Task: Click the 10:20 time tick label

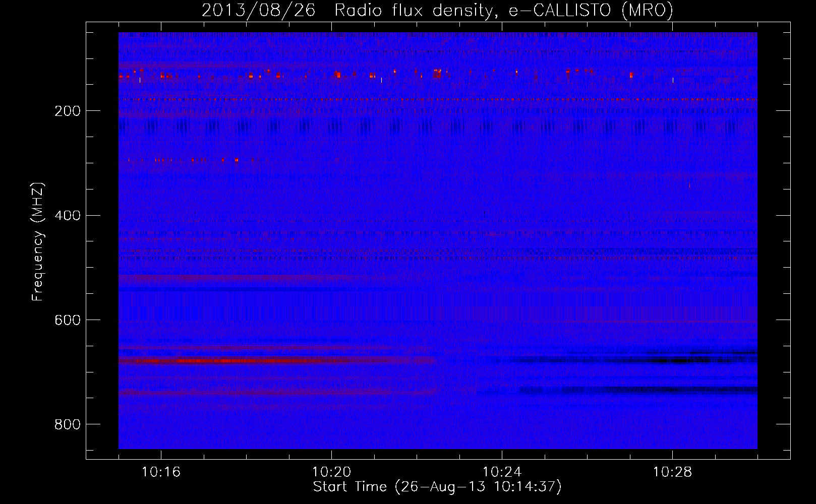Action: [x=331, y=472]
